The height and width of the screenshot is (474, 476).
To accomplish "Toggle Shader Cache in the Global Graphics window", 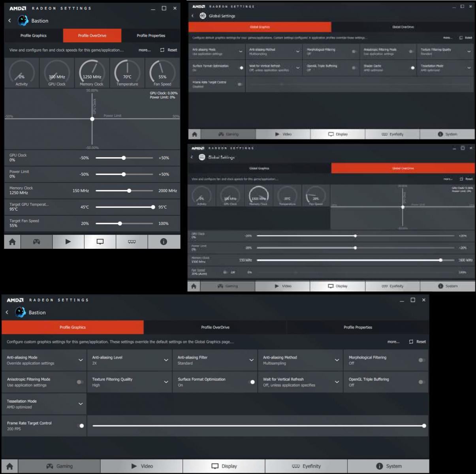I will (x=412, y=68).
